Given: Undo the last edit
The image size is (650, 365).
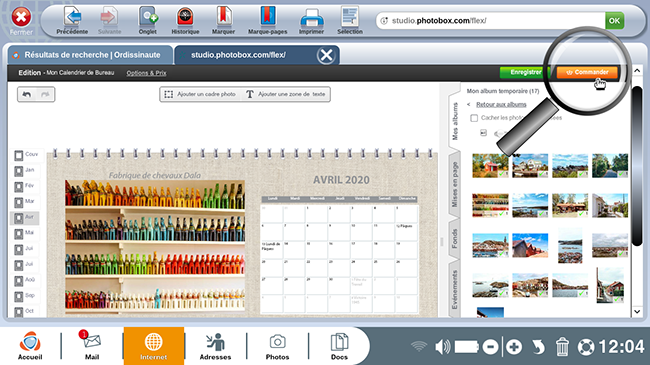Looking at the screenshot, I should [x=27, y=95].
